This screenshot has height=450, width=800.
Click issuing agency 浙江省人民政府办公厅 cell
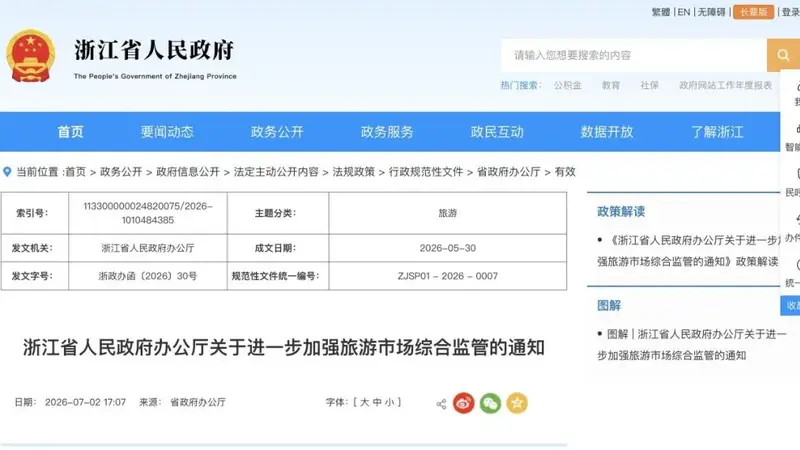click(x=148, y=248)
